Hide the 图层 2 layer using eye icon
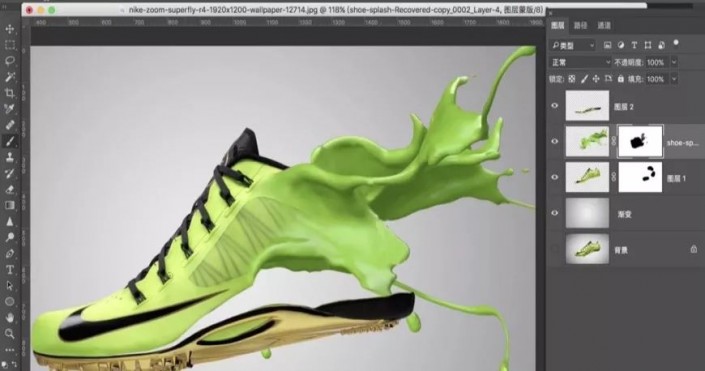This screenshot has width=705, height=371. tap(554, 106)
